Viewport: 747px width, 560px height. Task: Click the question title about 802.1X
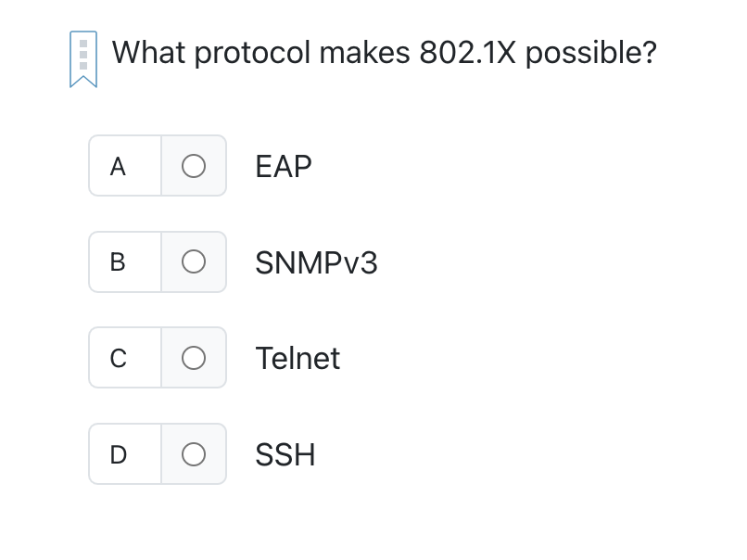pos(385,53)
